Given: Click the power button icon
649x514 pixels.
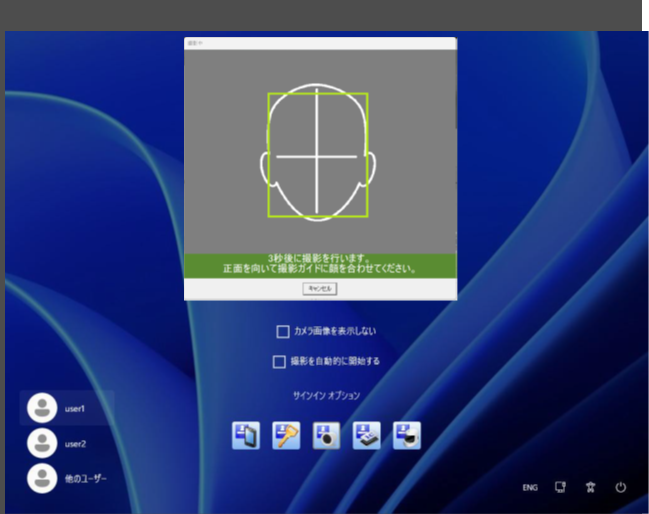Looking at the screenshot, I should [621, 487].
